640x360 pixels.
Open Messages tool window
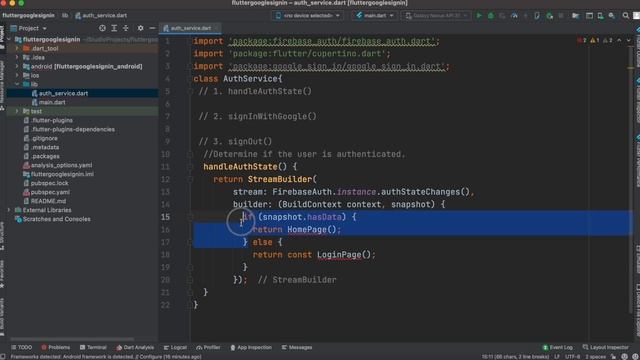[x=297, y=347]
